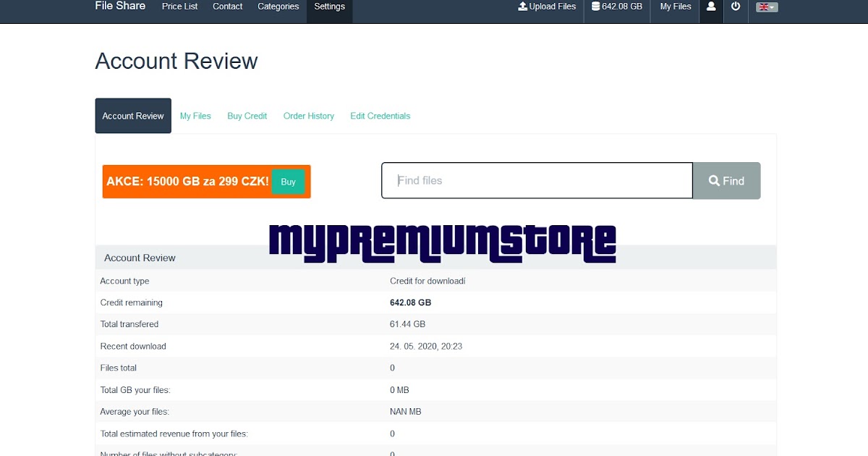This screenshot has height=456, width=868.
Task: Open the Order History tab
Action: click(308, 116)
